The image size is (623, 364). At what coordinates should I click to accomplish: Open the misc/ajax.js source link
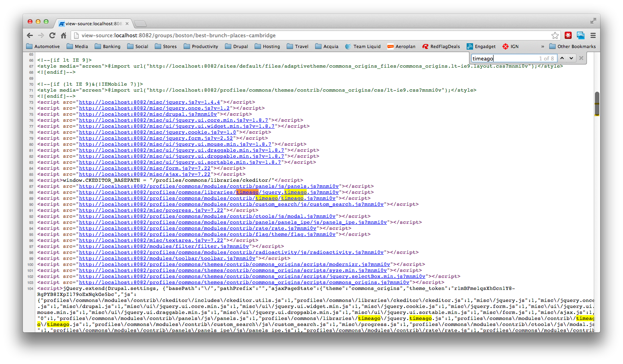(x=145, y=174)
